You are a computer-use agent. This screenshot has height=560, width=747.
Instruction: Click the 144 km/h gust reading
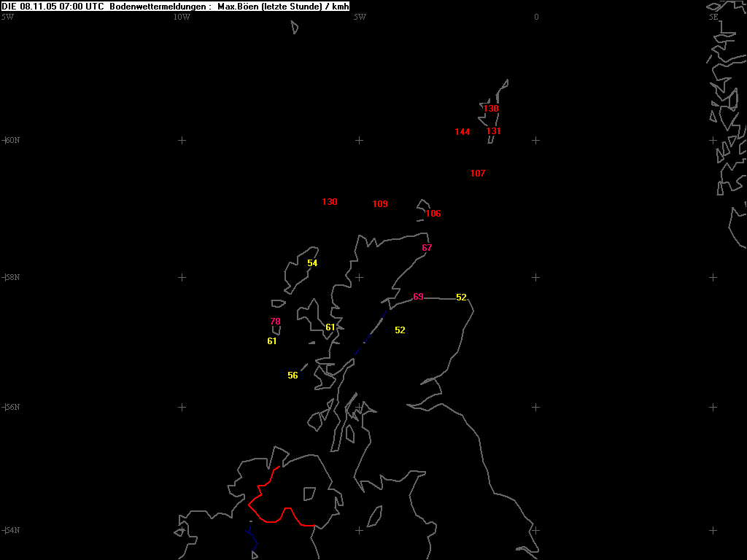pos(462,132)
